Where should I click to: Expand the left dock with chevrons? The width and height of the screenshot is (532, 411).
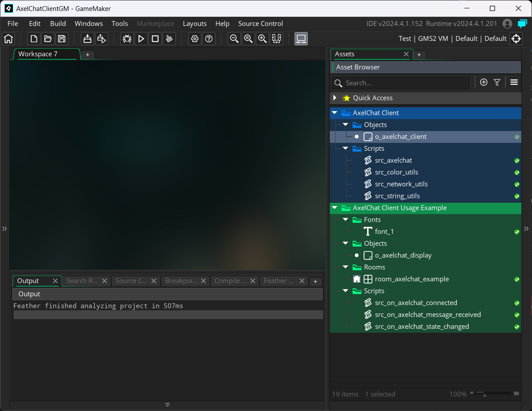coord(4,228)
